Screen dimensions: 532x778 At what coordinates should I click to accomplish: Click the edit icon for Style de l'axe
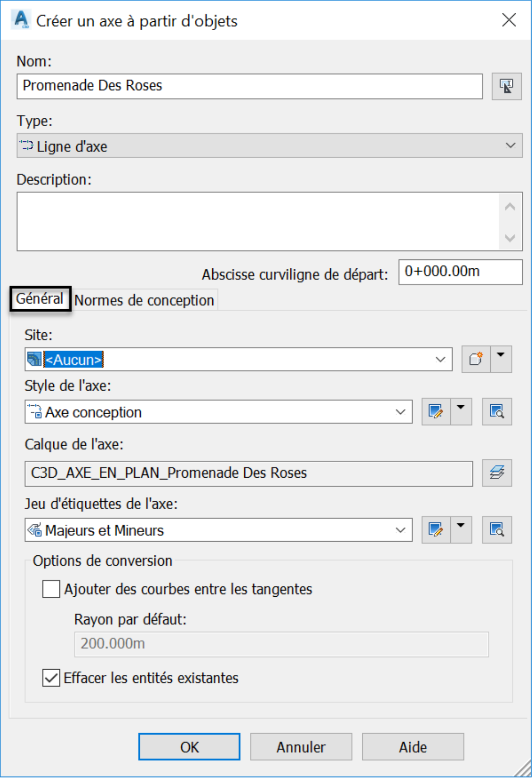tap(436, 412)
